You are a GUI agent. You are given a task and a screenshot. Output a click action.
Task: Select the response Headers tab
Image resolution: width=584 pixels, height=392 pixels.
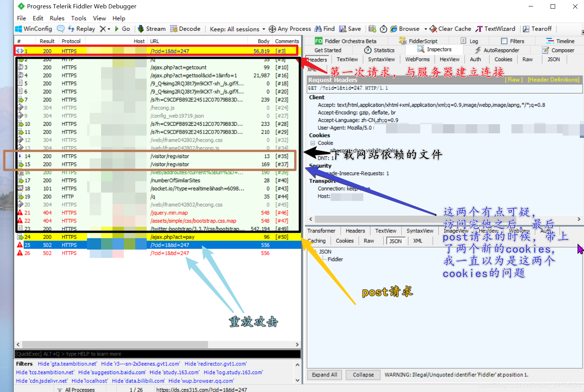click(x=355, y=231)
